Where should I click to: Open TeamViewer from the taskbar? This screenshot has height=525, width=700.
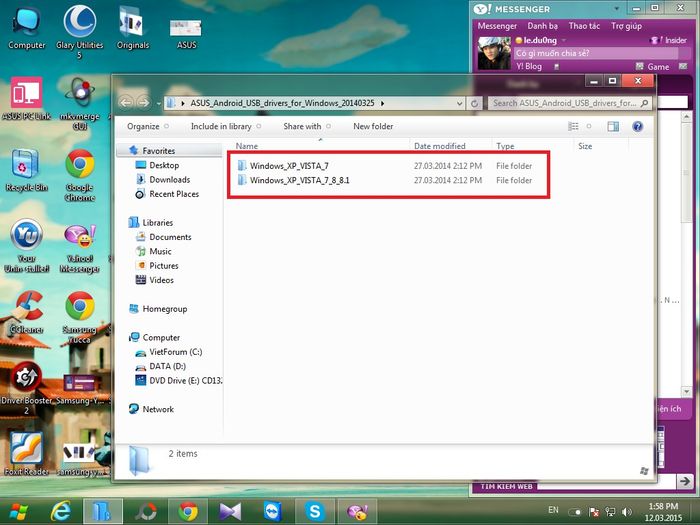pos(272,512)
